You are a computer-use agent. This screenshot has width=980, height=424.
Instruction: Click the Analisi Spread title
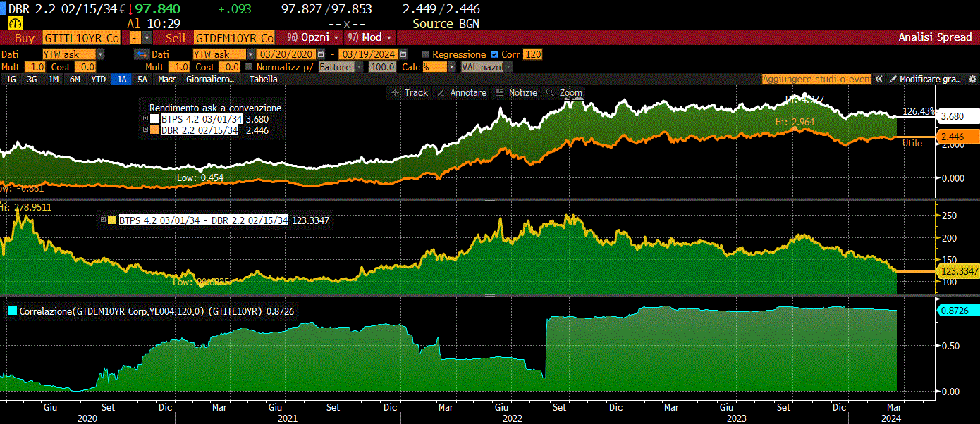point(935,37)
